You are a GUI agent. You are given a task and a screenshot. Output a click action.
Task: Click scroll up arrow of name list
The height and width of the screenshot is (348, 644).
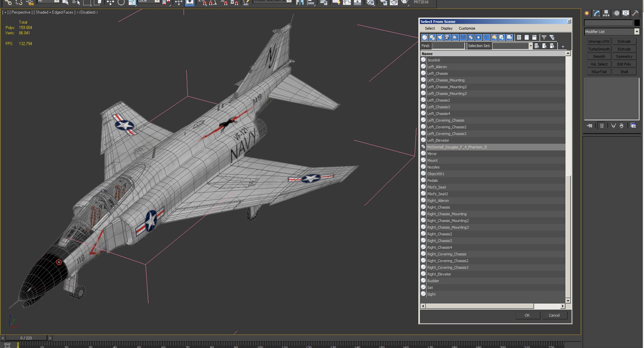point(568,53)
